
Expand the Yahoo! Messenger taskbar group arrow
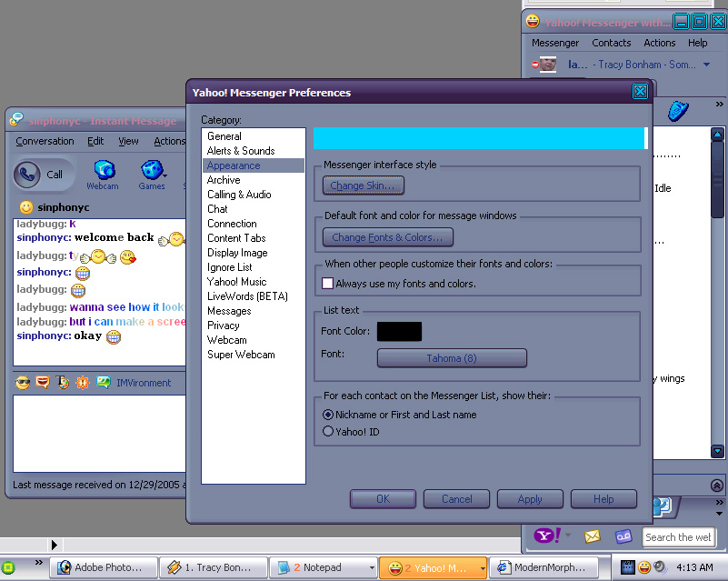(x=483, y=568)
